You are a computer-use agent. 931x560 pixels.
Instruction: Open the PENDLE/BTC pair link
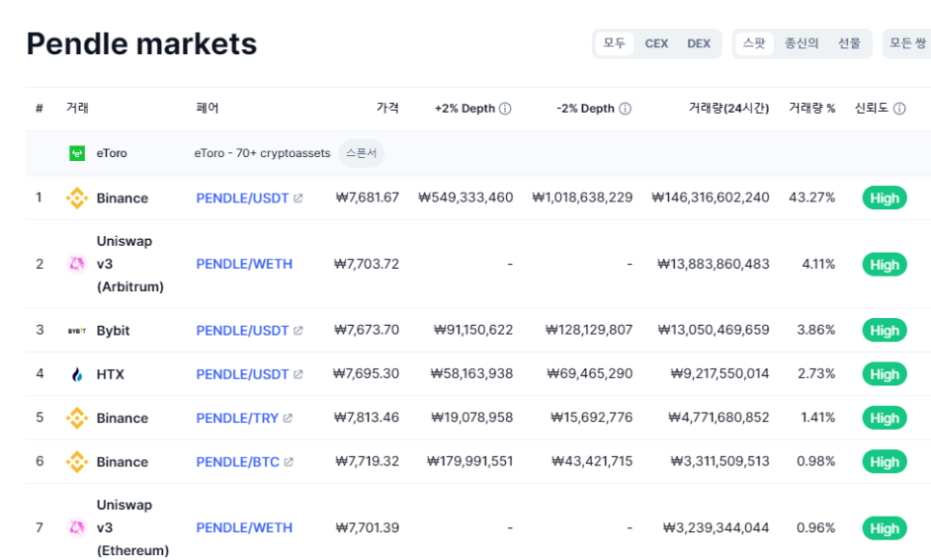(237, 462)
